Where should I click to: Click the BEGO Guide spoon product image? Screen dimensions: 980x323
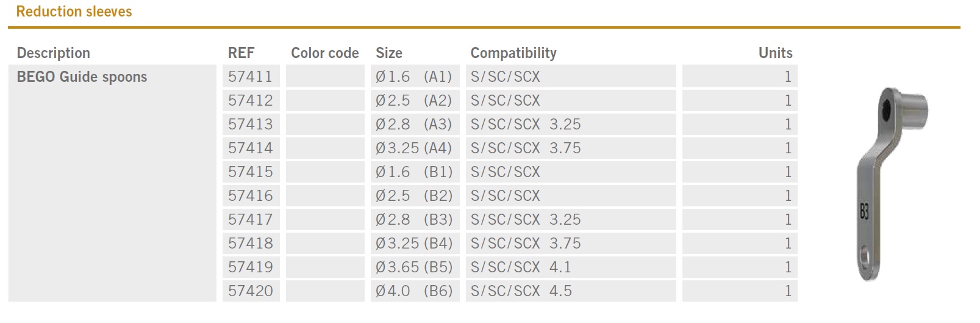tap(884, 183)
